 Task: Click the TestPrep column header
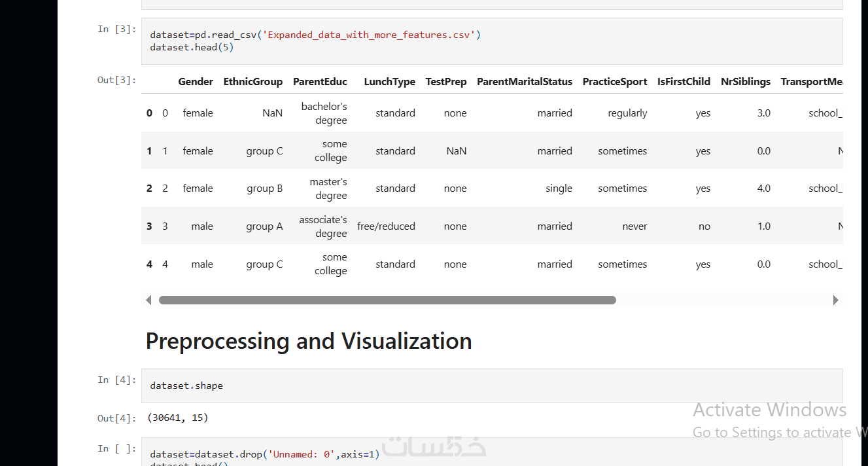tap(445, 82)
